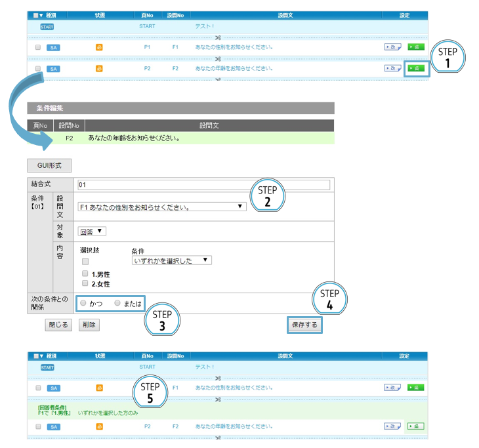Open the 対象 dropdown set to 回答
The image size is (479, 448).
pyautogui.click(x=92, y=231)
